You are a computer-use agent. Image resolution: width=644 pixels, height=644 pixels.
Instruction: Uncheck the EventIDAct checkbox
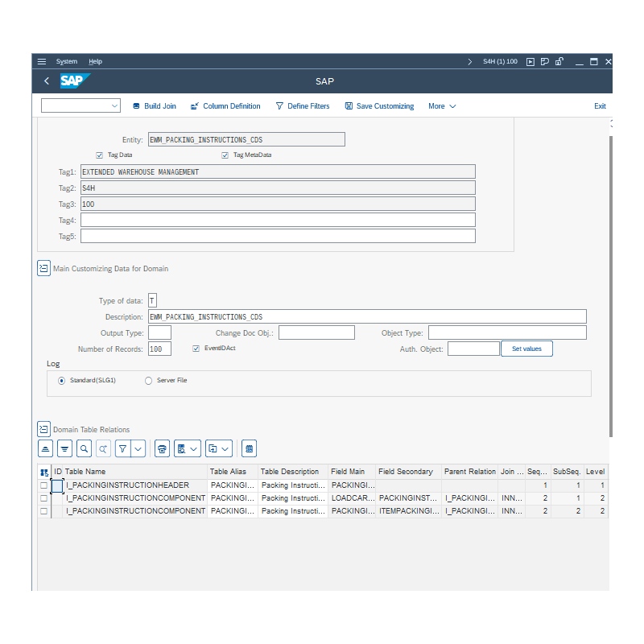(x=195, y=348)
